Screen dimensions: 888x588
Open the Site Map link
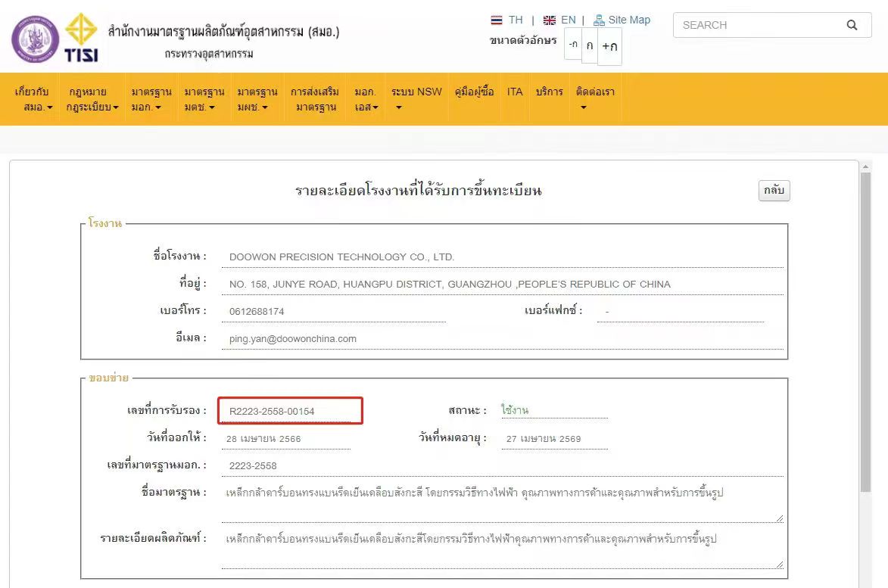[x=622, y=20]
